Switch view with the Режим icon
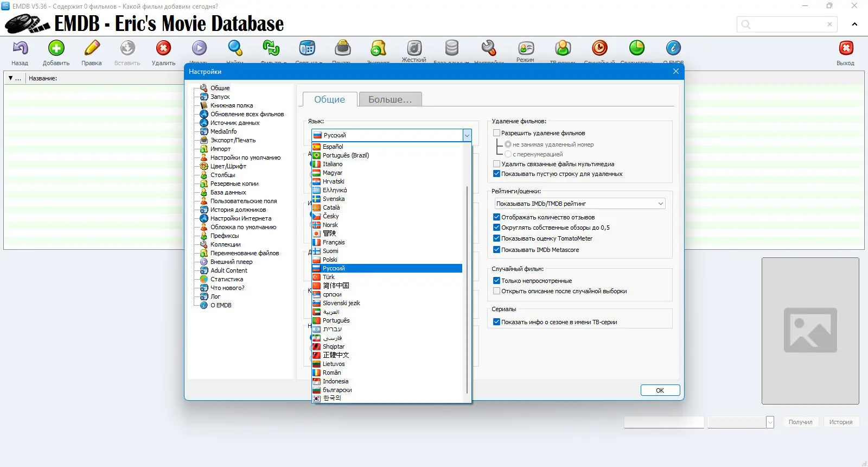 click(x=525, y=48)
